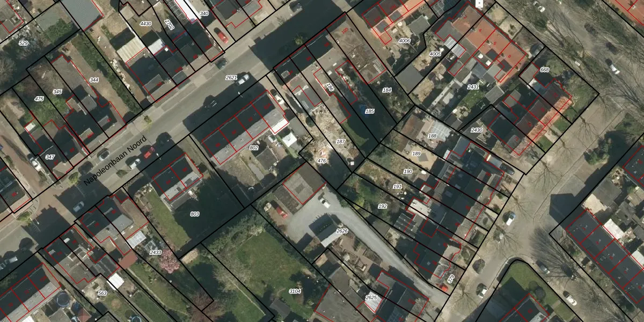Click parcel label 347
644x322 pixels.
pos(50,157)
